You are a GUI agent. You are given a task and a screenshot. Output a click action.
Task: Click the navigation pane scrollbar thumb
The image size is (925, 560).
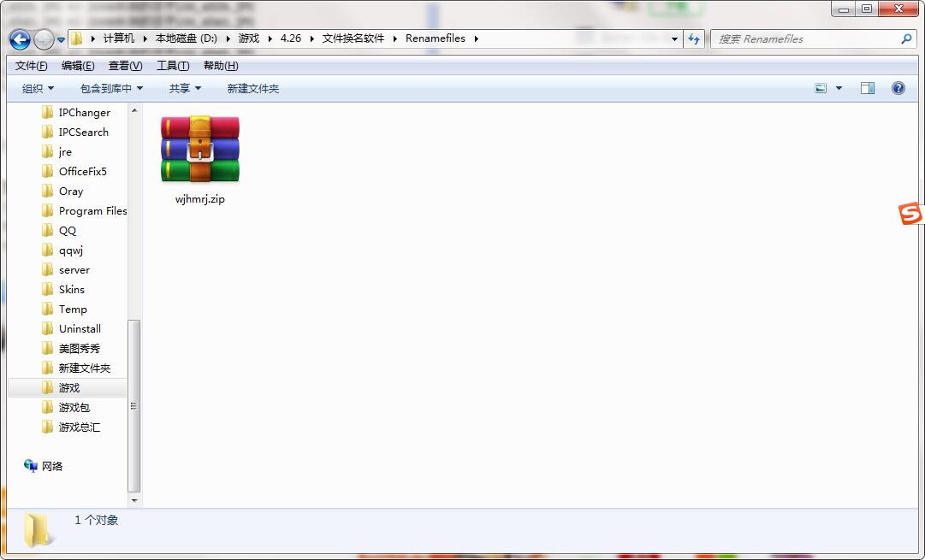[x=133, y=406]
